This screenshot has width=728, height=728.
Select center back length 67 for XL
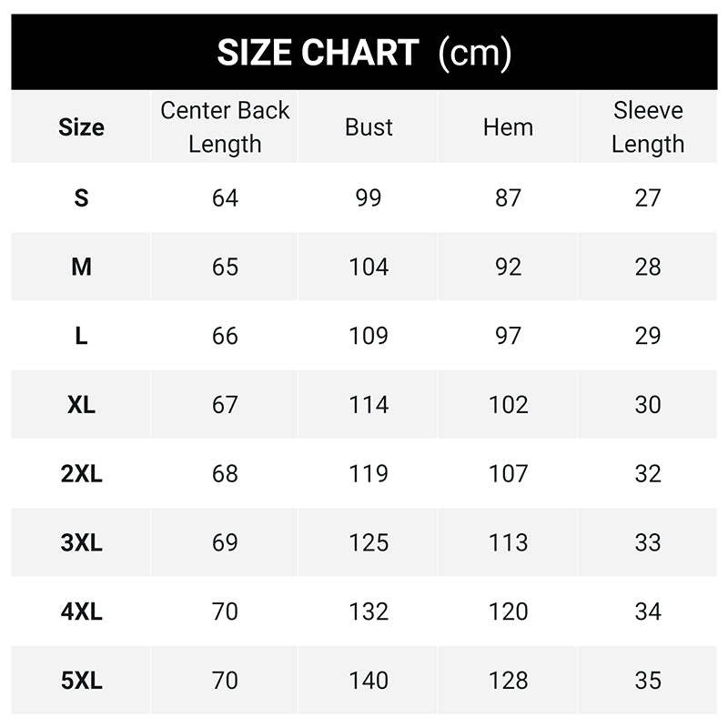[225, 405]
